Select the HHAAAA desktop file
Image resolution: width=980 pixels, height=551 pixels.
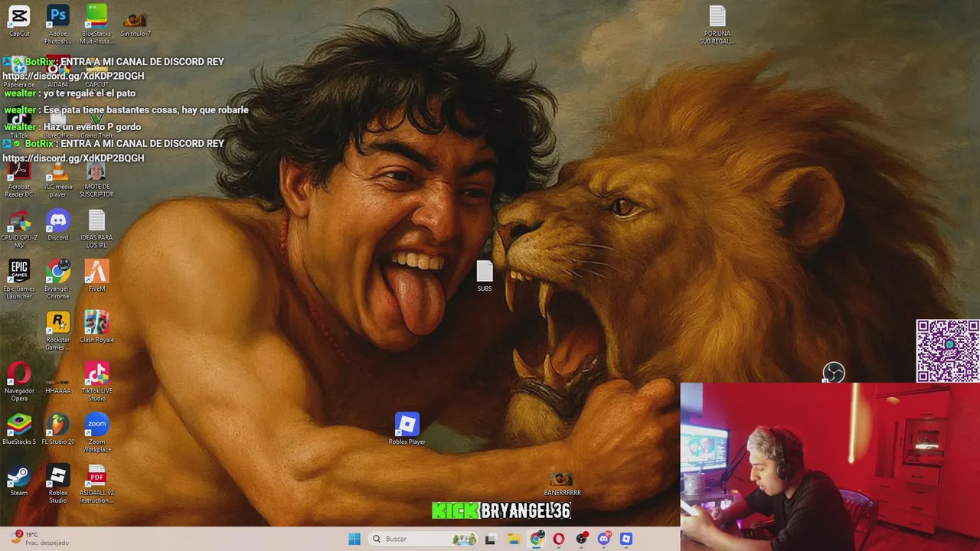[x=57, y=385]
